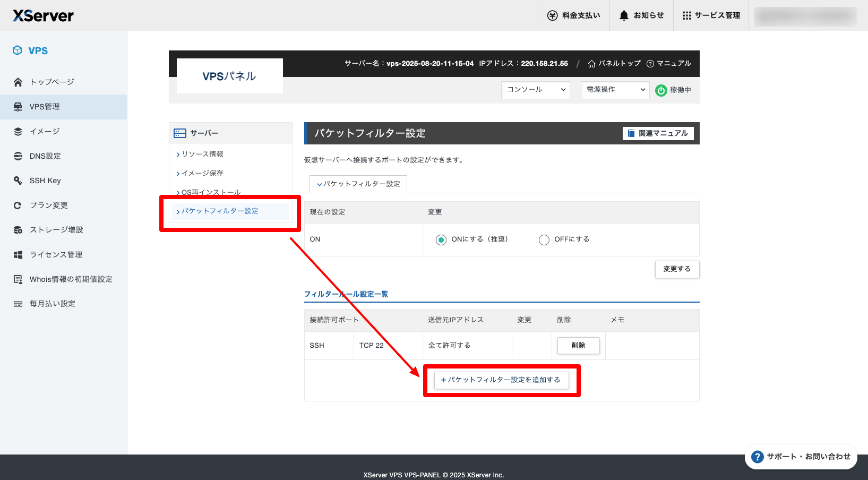Viewport: 868px width, 480px height.
Task: Select the OFFにする radio button
Action: pyautogui.click(x=544, y=240)
